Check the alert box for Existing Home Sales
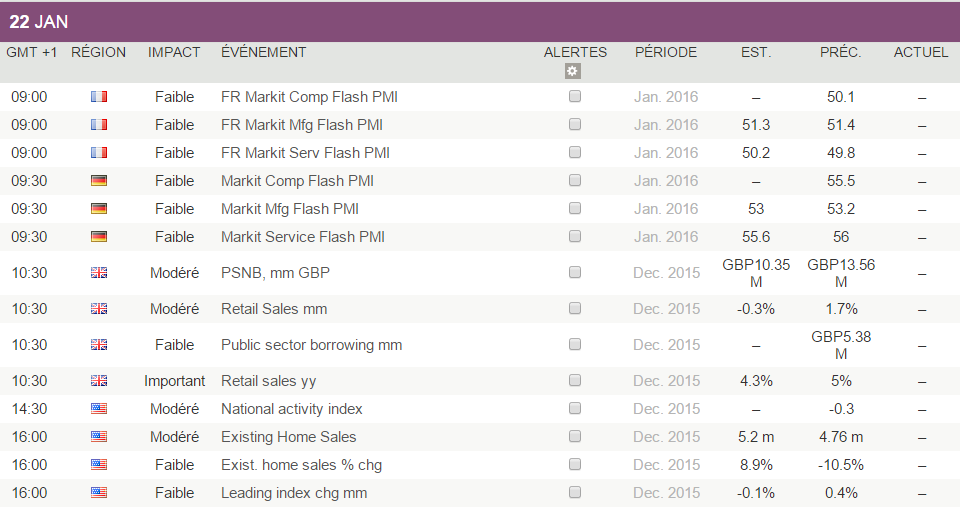Viewport: 963px width, 529px height. pyautogui.click(x=575, y=437)
